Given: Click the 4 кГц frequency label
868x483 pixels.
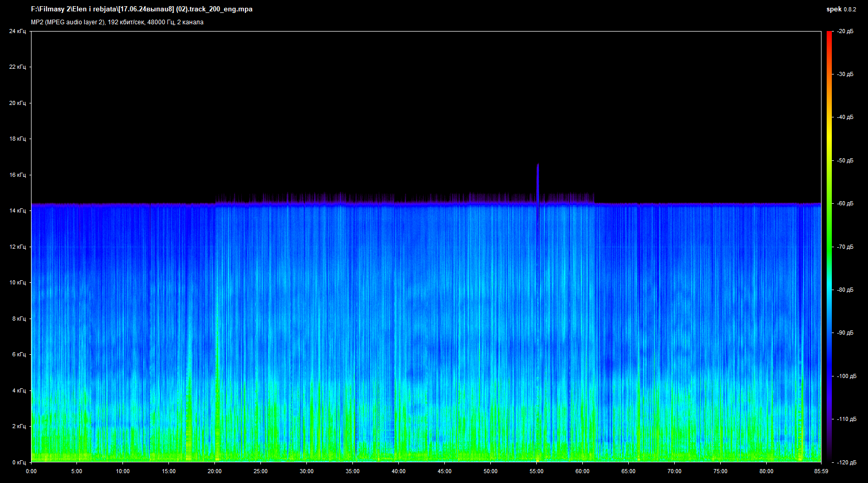Looking at the screenshot, I should pyautogui.click(x=19, y=390).
